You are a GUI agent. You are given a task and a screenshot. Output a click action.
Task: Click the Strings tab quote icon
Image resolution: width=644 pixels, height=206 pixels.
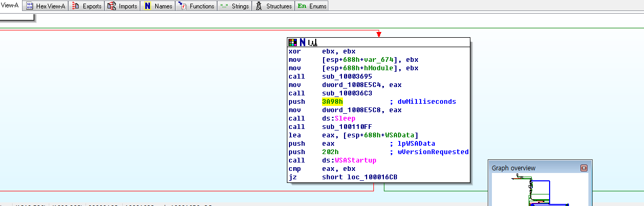coord(224,6)
